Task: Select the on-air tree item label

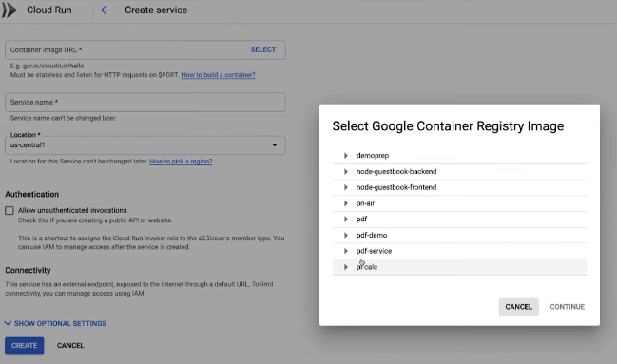Action: [x=365, y=203]
